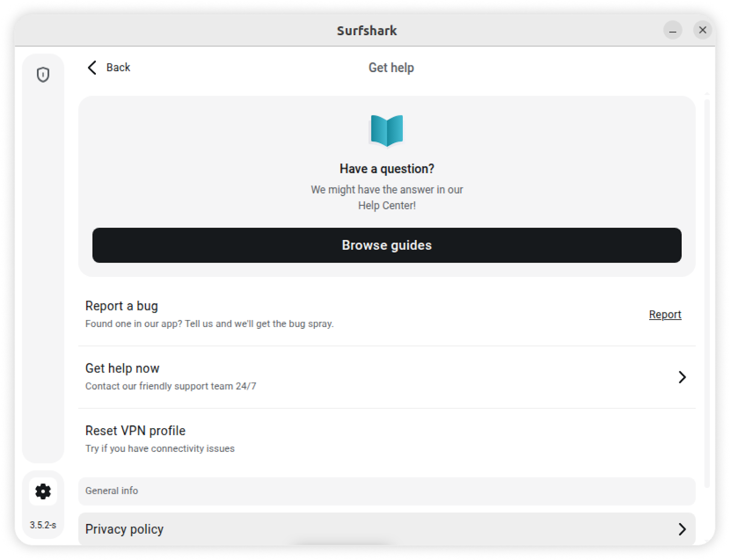Click the version number 3.5.2-s label
Viewport: 730px width, 560px height.
pyautogui.click(x=43, y=525)
